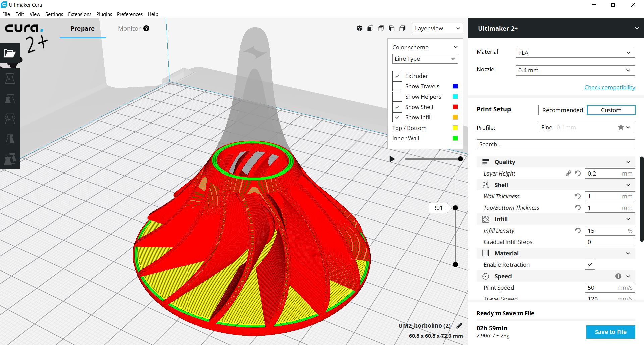Open the Plugins menu
Viewport: 644px width, 345px height.
[x=104, y=14]
